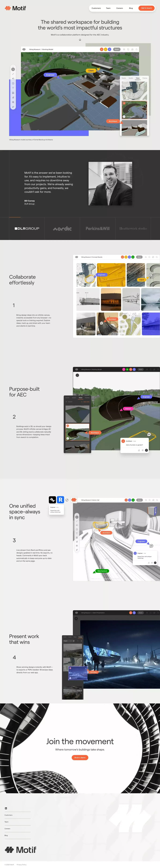Click the Book a demo button
Image resolution: width=160 pixels, height=868 pixels.
click(x=80, y=757)
